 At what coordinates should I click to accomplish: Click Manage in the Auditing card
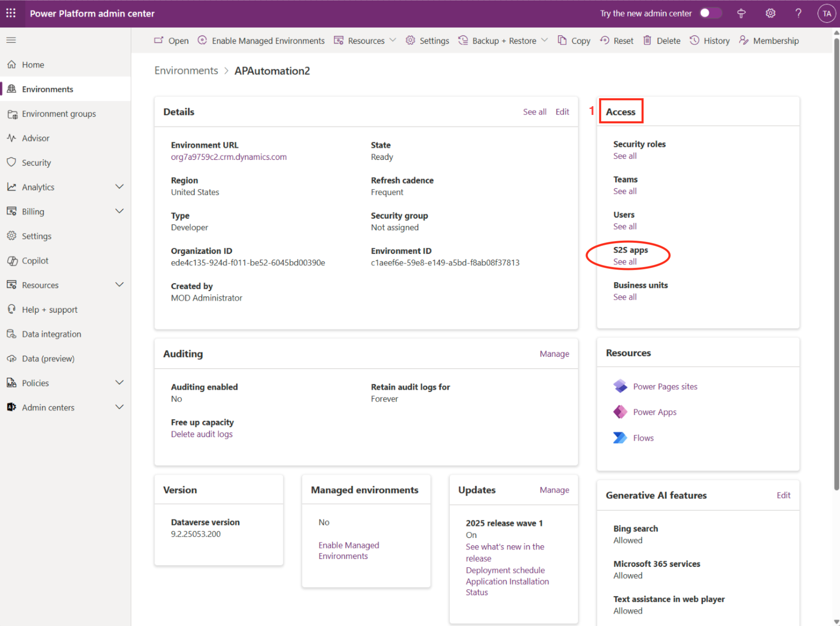click(x=554, y=354)
